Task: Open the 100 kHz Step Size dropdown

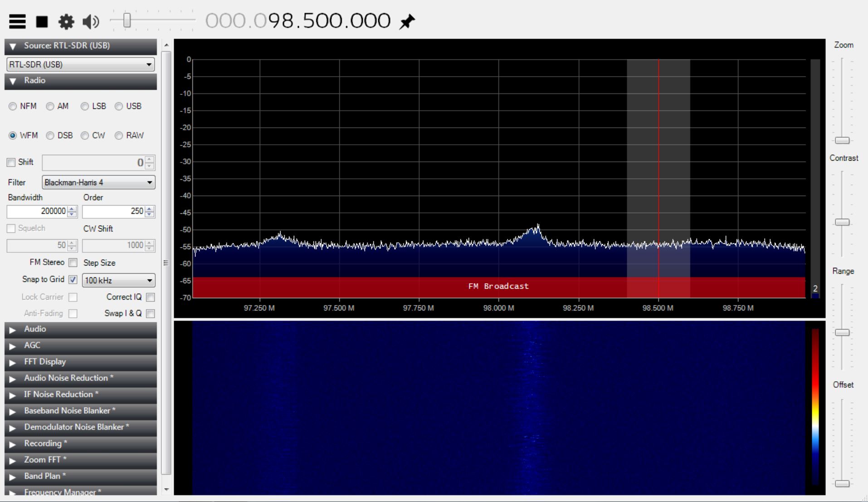Action: [x=118, y=281]
